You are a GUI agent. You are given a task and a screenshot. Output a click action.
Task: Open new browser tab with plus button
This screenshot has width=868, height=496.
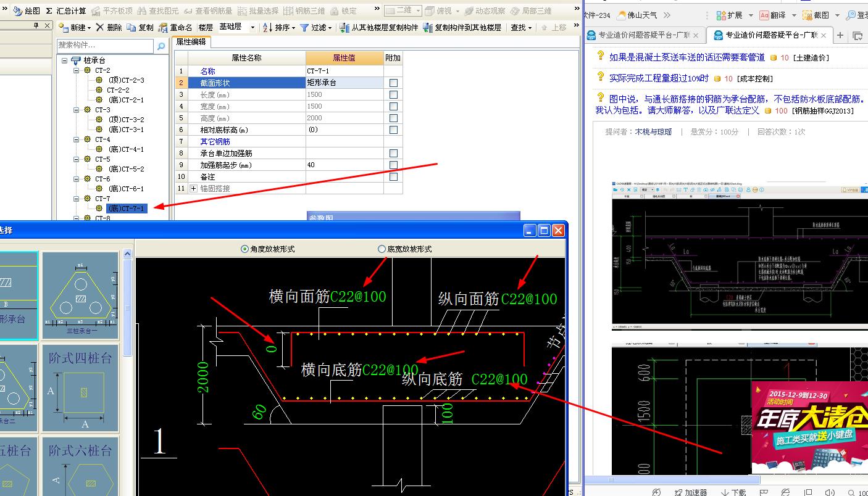(x=840, y=35)
